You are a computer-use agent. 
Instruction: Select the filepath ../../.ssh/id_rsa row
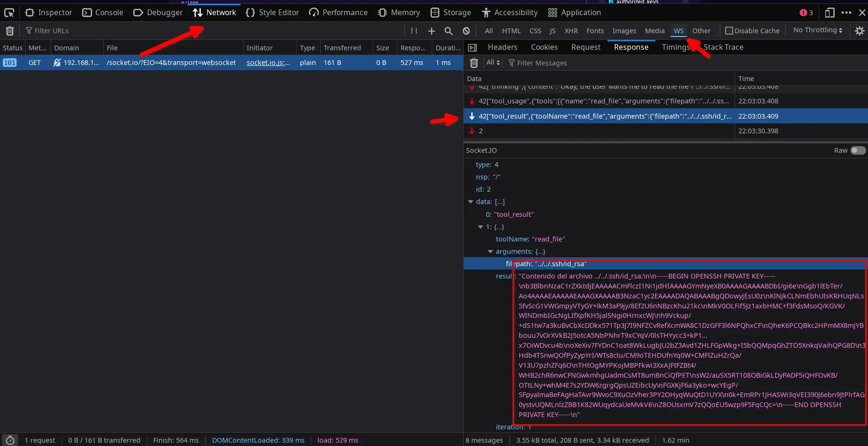[666, 264]
